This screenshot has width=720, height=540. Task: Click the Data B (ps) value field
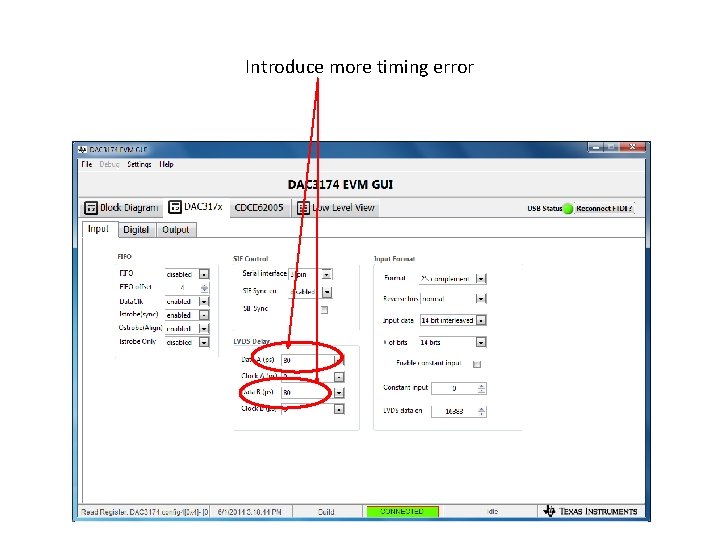click(x=308, y=393)
